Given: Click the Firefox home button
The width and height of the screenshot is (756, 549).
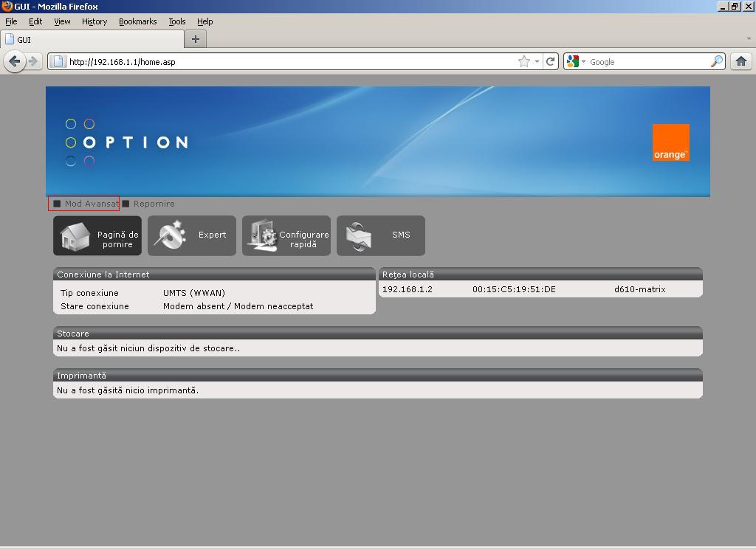Looking at the screenshot, I should click(740, 62).
